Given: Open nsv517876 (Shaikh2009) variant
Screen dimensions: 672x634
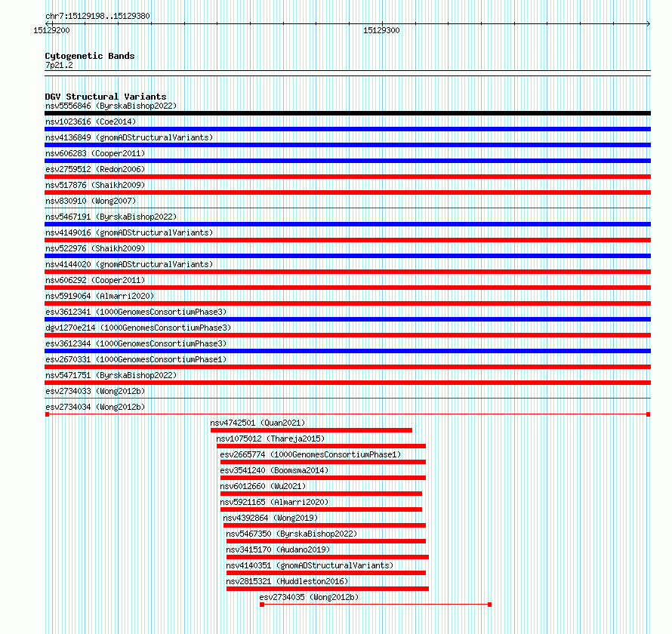Looking at the screenshot, I should [x=95, y=185].
